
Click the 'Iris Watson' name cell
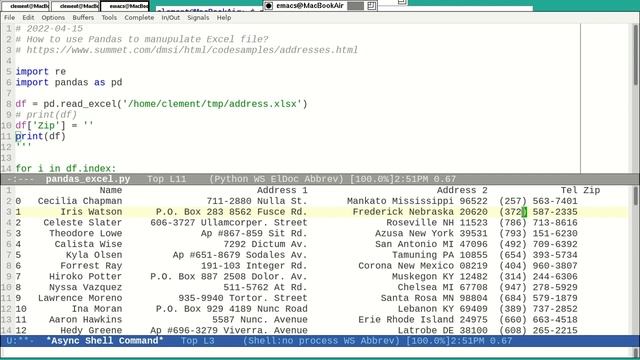point(91,212)
